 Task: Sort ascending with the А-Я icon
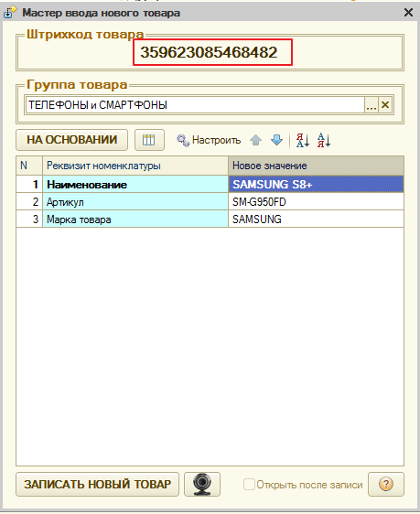324,140
